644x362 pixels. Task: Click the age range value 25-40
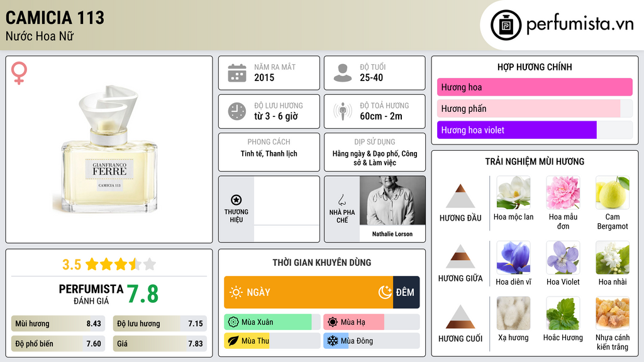click(371, 77)
